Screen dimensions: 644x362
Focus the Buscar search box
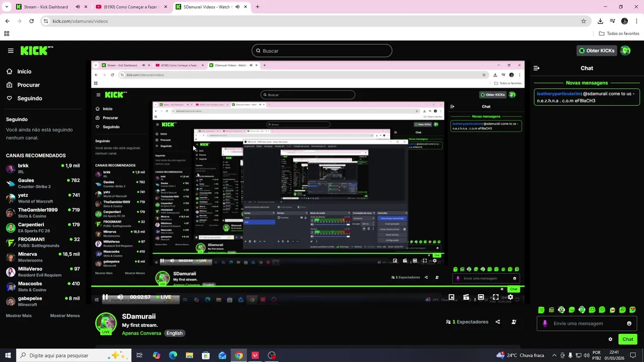coord(322,51)
